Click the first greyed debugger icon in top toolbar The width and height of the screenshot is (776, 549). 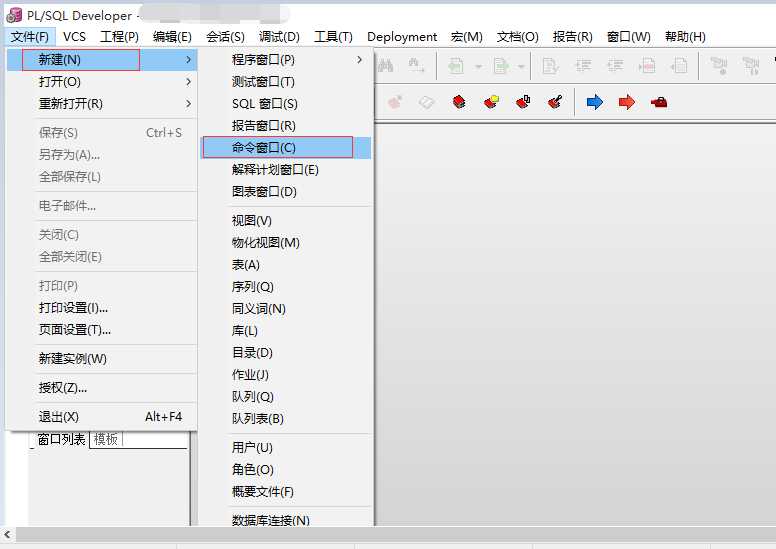719,65
